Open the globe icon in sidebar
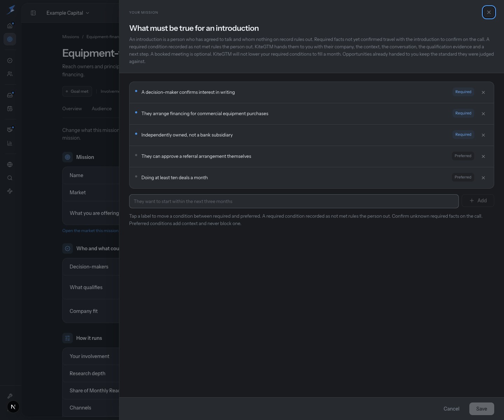This screenshot has height=420, width=504. [10, 164]
